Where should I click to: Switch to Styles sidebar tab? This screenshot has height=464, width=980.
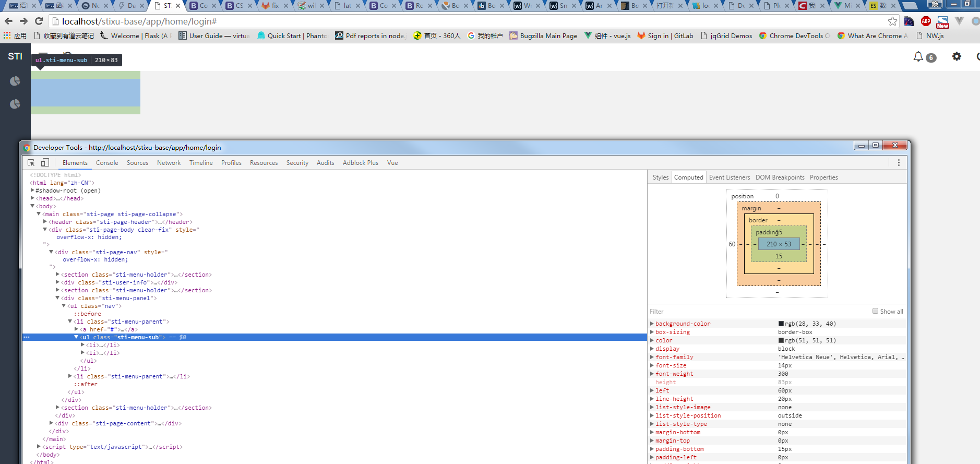[661, 177]
